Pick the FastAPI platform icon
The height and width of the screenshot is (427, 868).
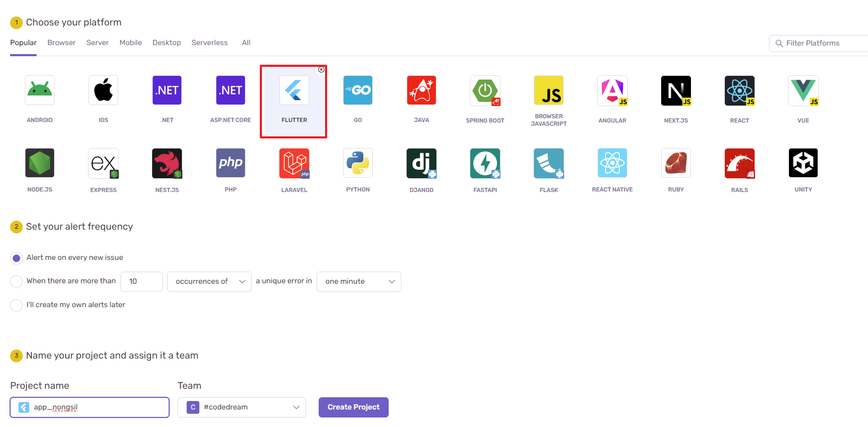pyautogui.click(x=485, y=163)
